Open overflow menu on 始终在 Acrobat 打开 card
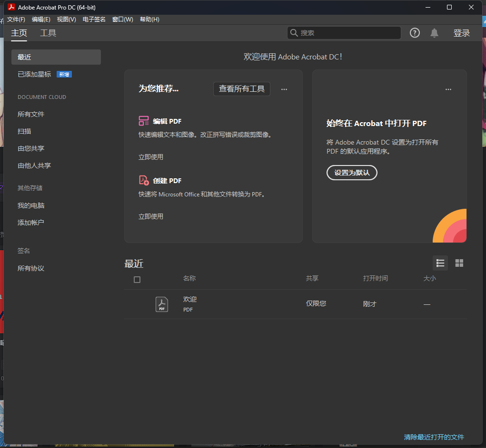Image resolution: width=486 pixels, height=448 pixels. [x=448, y=89]
